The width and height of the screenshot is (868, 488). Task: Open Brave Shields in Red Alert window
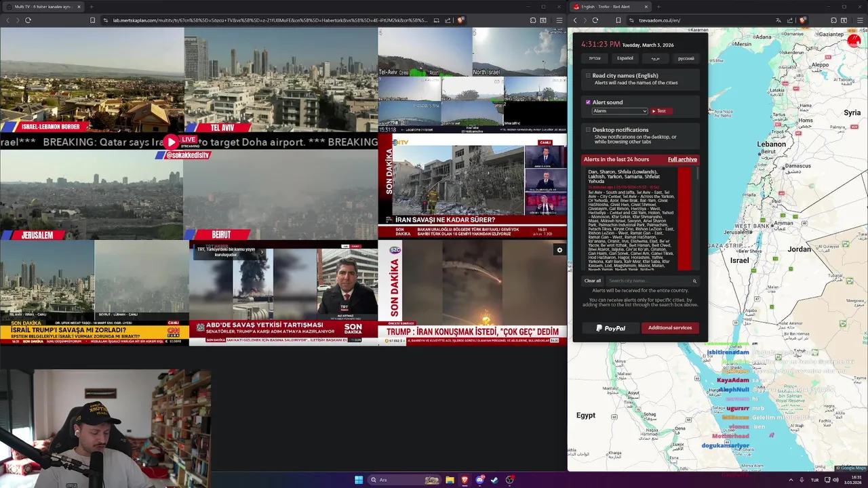tap(803, 20)
